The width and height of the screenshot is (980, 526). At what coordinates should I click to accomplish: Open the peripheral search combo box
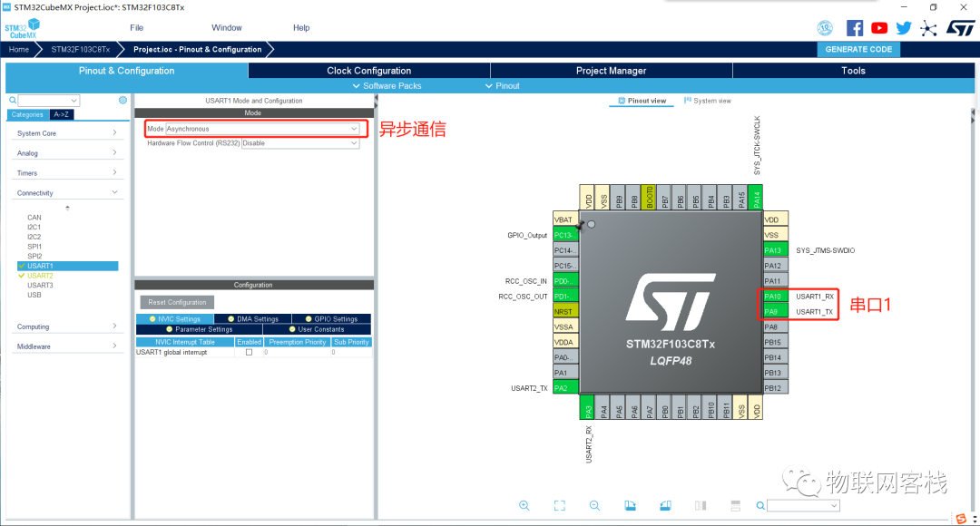(x=49, y=100)
